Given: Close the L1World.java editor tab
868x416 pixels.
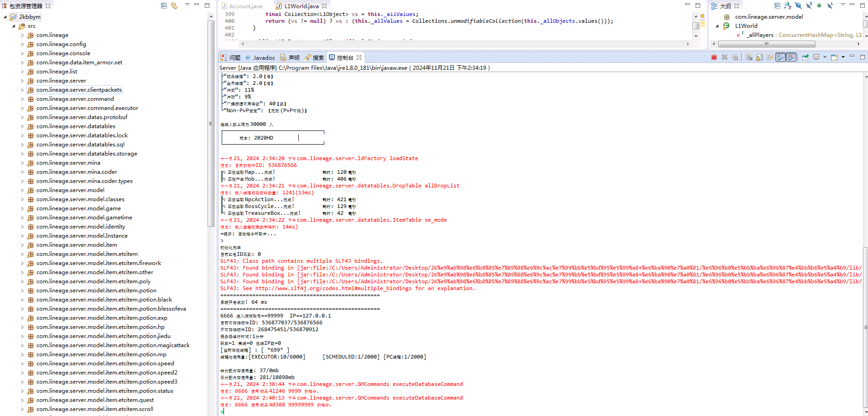Looking at the screenshot, I should click(x=324, y=6).
